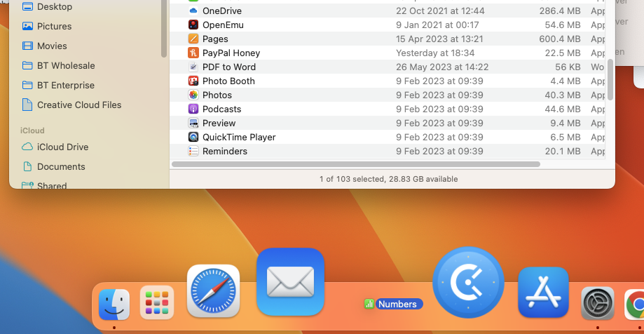Click PDF to Word's date 26 May 2023
Viewport: 644px width, 334px height.
[442, 67]
